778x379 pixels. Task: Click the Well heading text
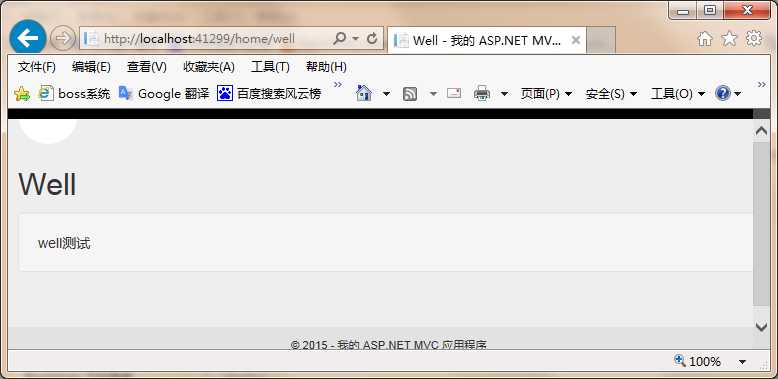48,185
